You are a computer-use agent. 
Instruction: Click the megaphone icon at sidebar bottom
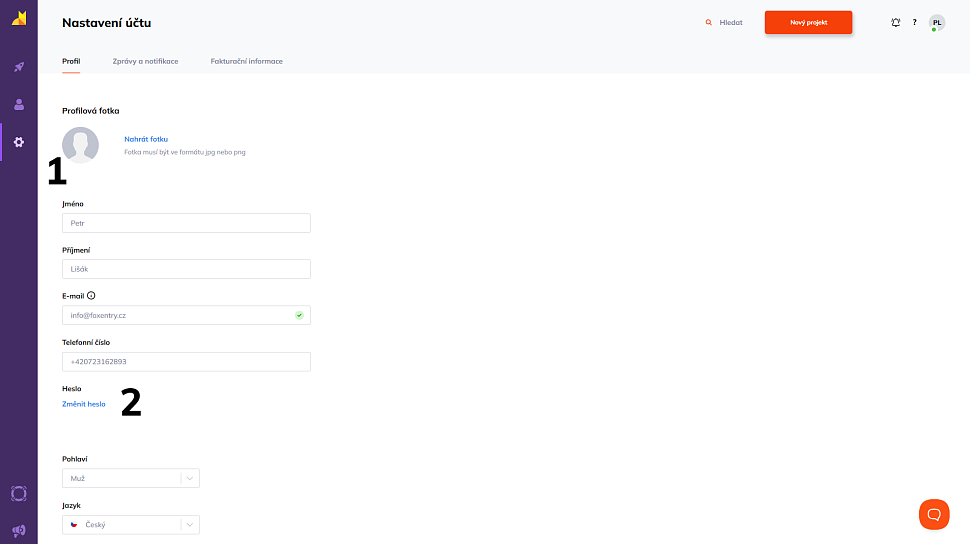pyautogui.click(x=18, y=530)
